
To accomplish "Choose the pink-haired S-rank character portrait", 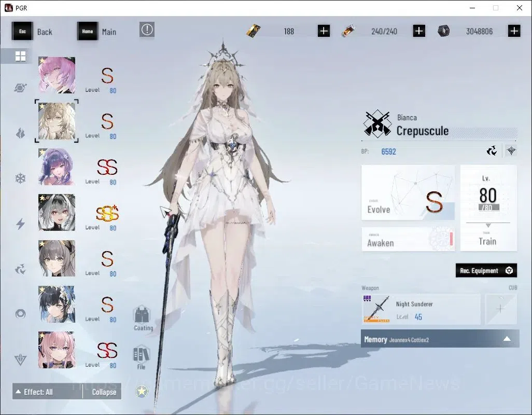I will point(57,75).
